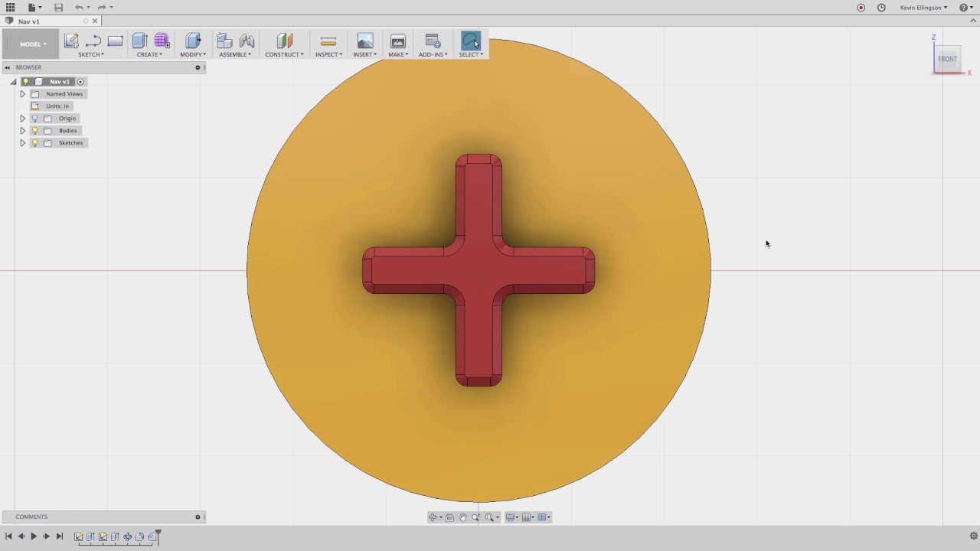Step back one timeline feature

[x=21, y=536]
